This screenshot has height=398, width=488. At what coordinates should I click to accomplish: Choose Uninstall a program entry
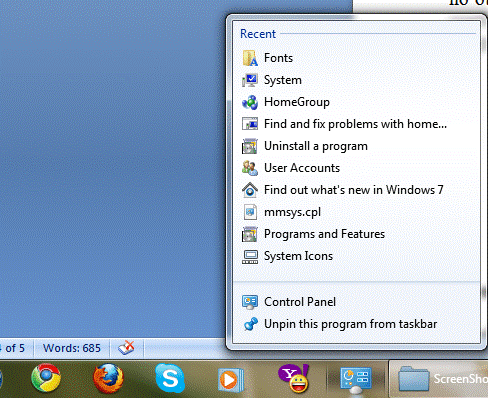pyautogui.click(x=356, y=146)
